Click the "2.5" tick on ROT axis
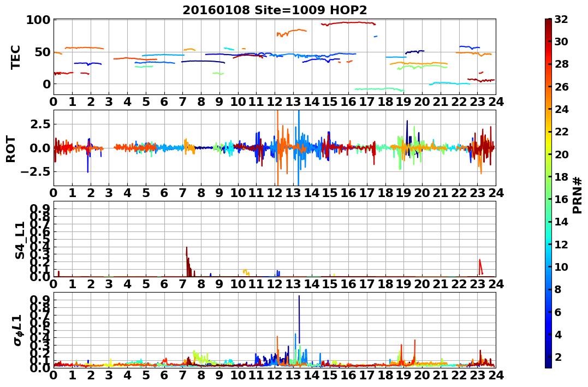 click(40, 124)
